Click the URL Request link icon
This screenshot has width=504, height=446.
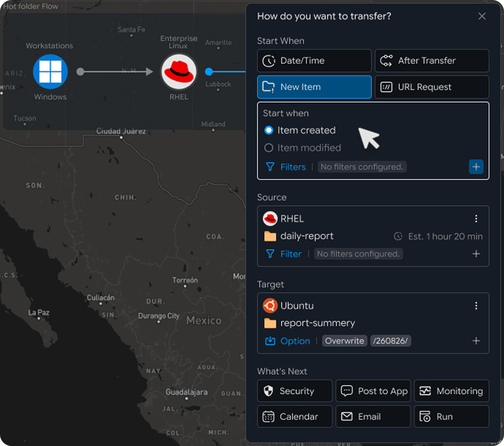(386, 87)
